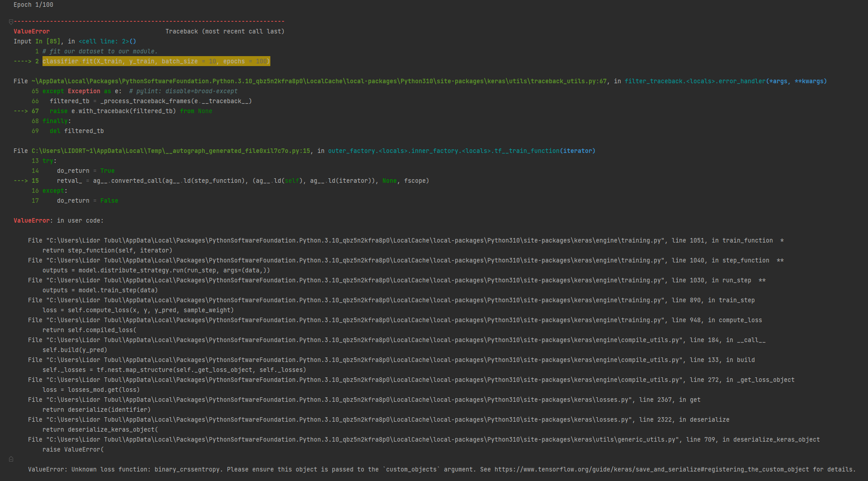The image size is (868, 481).
Task: Click the 'raise e.with_traceback(filtered_tb)' line
Action: click(131, 111)
